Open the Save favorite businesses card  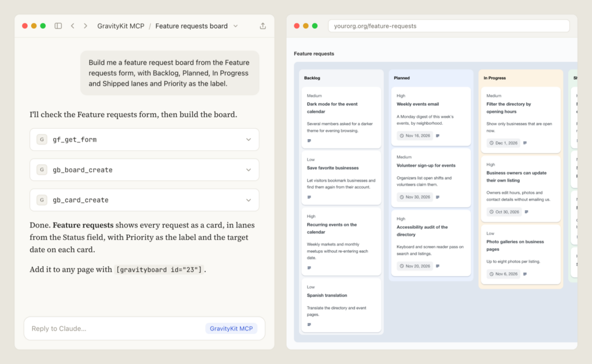[341, 178]
